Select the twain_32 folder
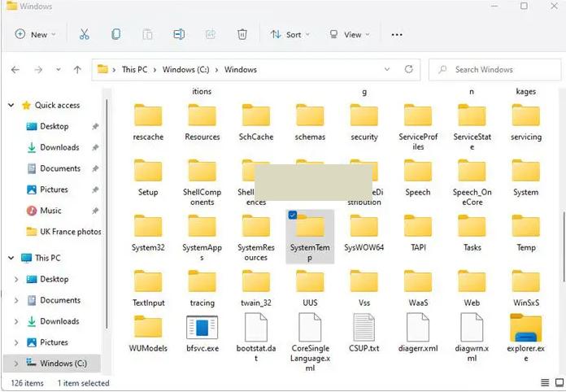 (256, 289)
